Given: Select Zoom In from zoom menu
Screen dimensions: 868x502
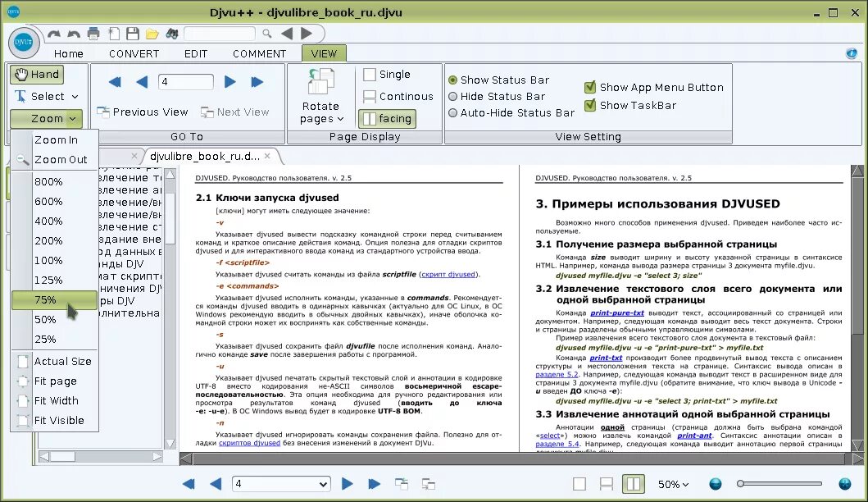Looking at the screenshot, I should click(54, 140).
